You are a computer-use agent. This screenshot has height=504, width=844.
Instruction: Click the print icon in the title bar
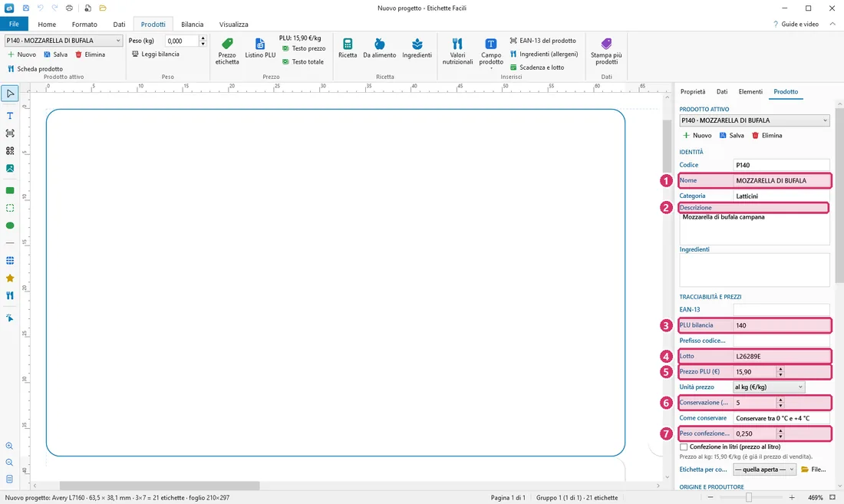pyautogui.click(x=69, y=8)
